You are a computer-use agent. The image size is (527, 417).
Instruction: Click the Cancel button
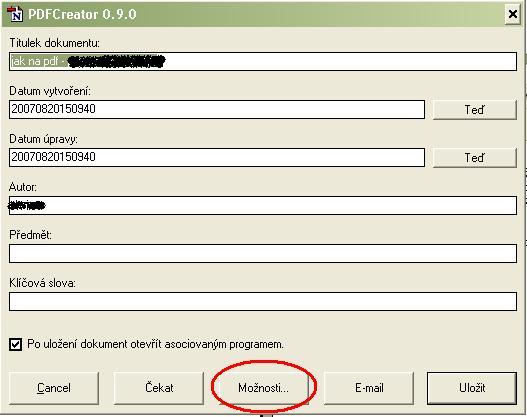(x=54, y=388)
